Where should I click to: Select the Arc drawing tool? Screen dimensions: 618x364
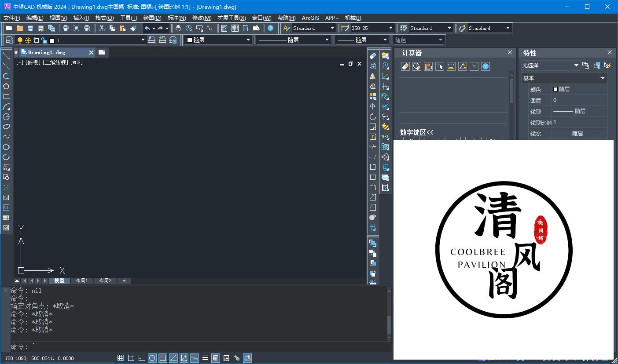point(6,106)
